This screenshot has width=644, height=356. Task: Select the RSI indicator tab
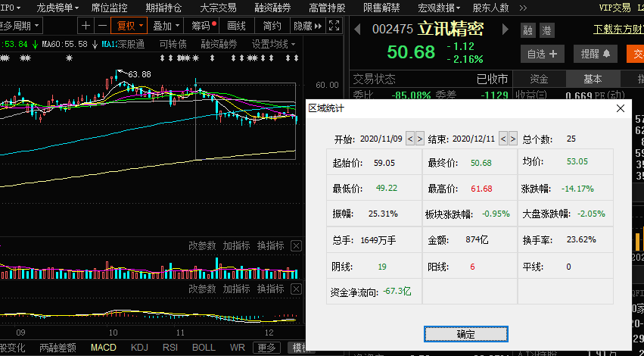170,348
